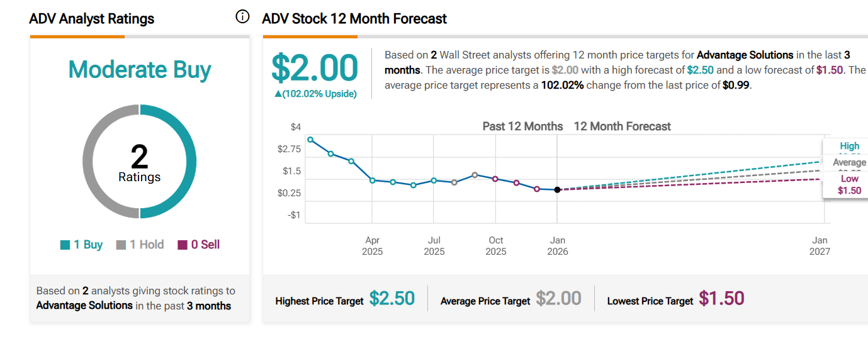The height and width of the screenshot is (361, 868).
Task: Click the center of the 2 Ratings donut
Action: pyautogui.click(x=140, y=162)
